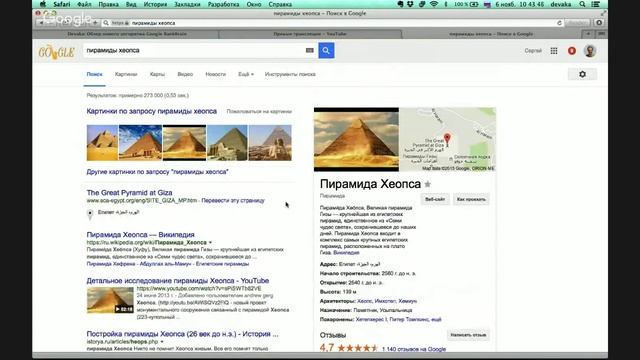
Task: Open Справка menu
Action: tap(280, 4)
